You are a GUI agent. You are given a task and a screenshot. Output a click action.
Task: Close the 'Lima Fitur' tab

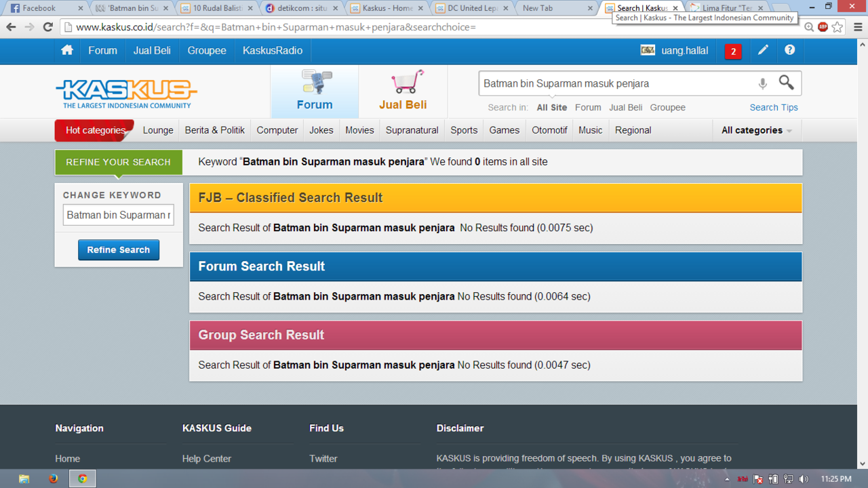tap(760, 8)
